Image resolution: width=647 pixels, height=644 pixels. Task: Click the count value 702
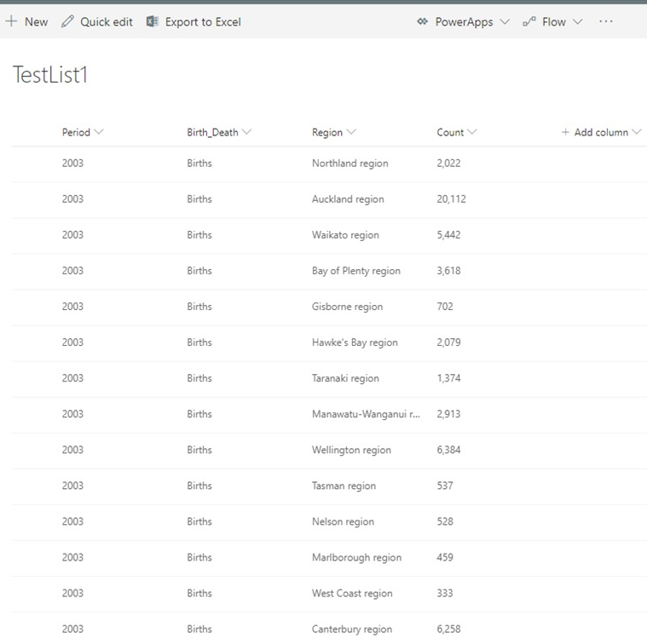click(445, 307)
